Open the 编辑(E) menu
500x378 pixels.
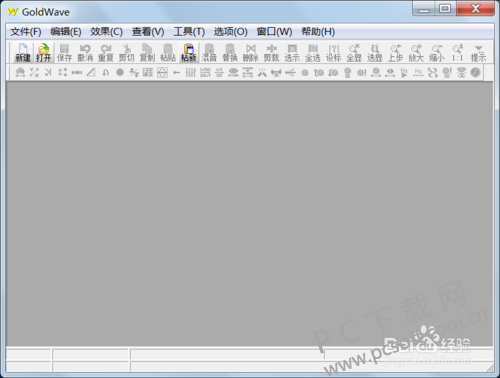tap(66, 32)
